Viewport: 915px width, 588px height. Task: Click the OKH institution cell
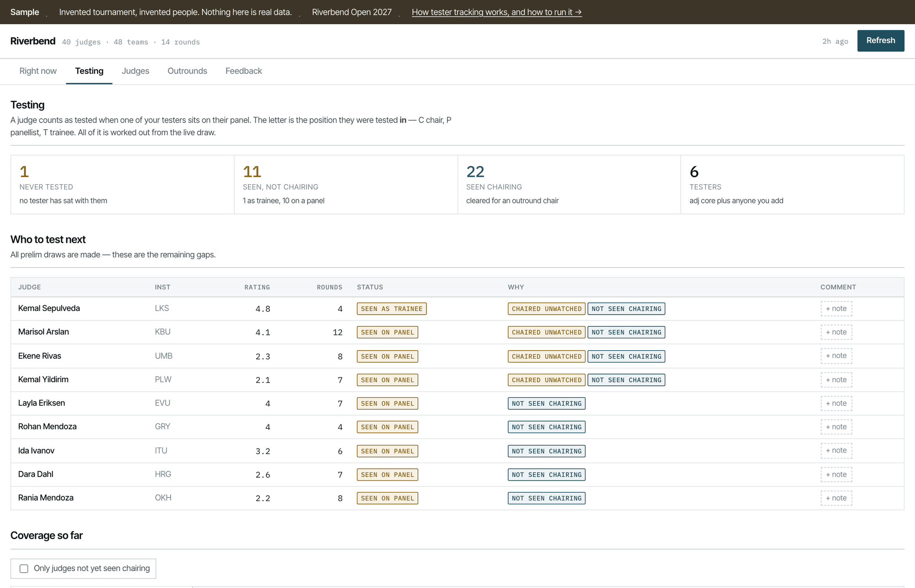point(163,497)
